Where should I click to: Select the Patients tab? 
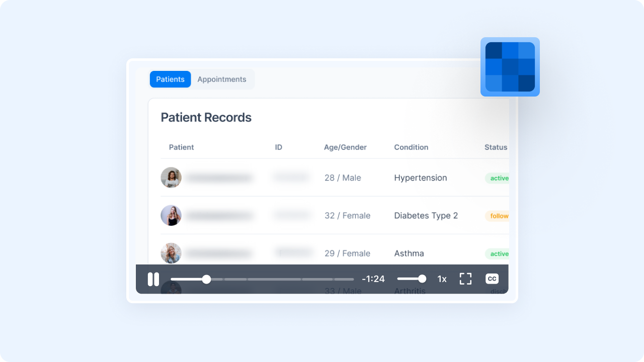pos(170,79)
